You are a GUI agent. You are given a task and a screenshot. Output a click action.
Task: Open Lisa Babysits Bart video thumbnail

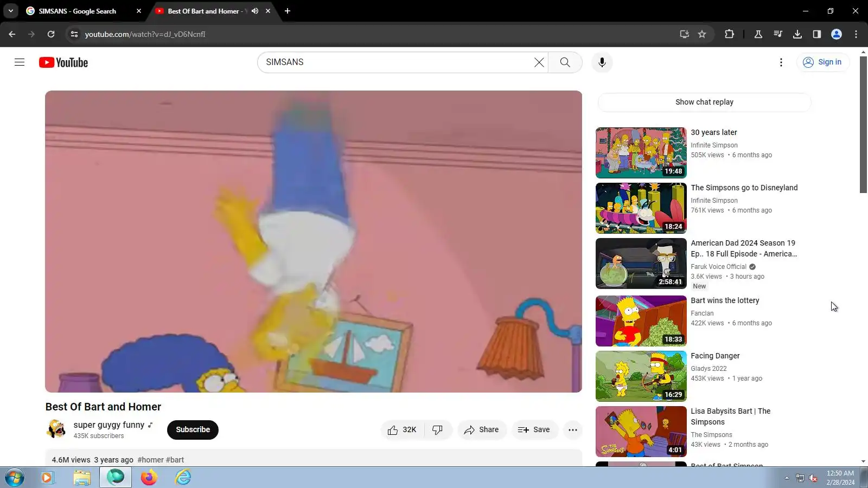click(x=641, y=432)
